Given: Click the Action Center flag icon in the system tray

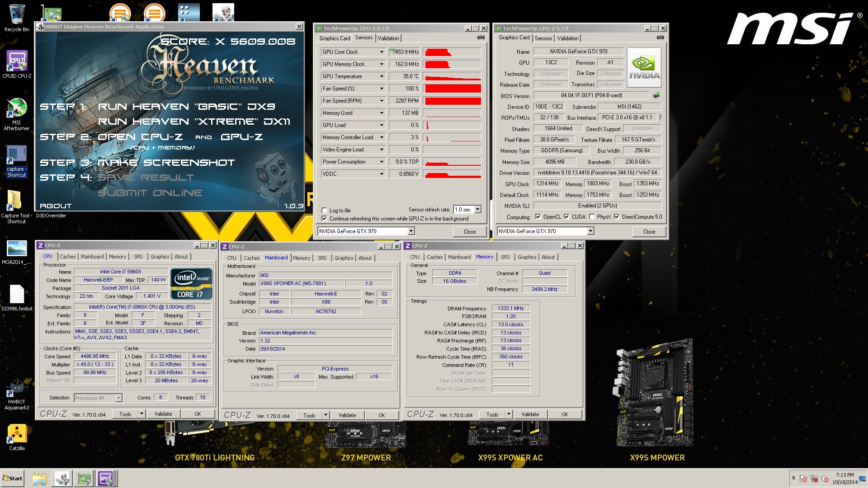Looking at the screenshot, I should point(803,479).
